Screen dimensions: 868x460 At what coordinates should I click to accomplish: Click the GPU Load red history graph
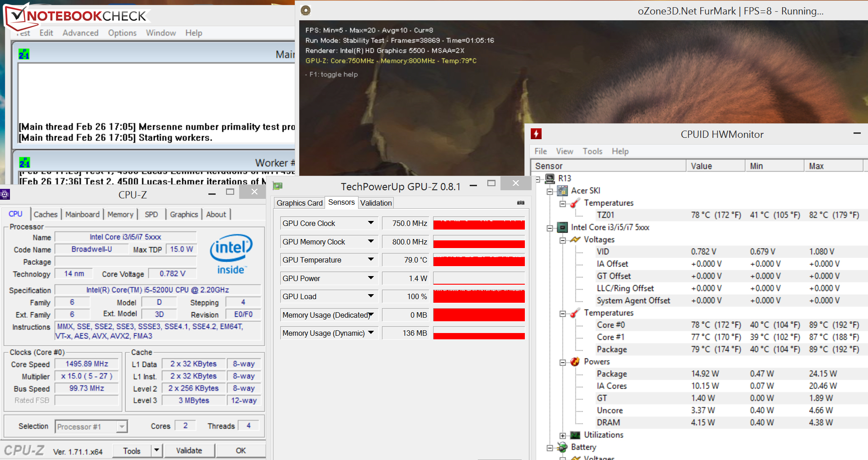click(479, 296)
